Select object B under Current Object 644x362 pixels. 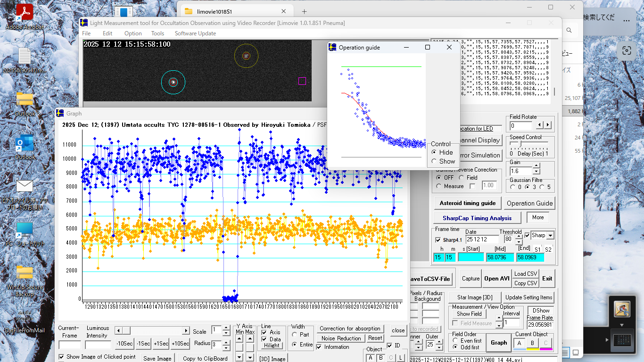click(x=532, y=343)
